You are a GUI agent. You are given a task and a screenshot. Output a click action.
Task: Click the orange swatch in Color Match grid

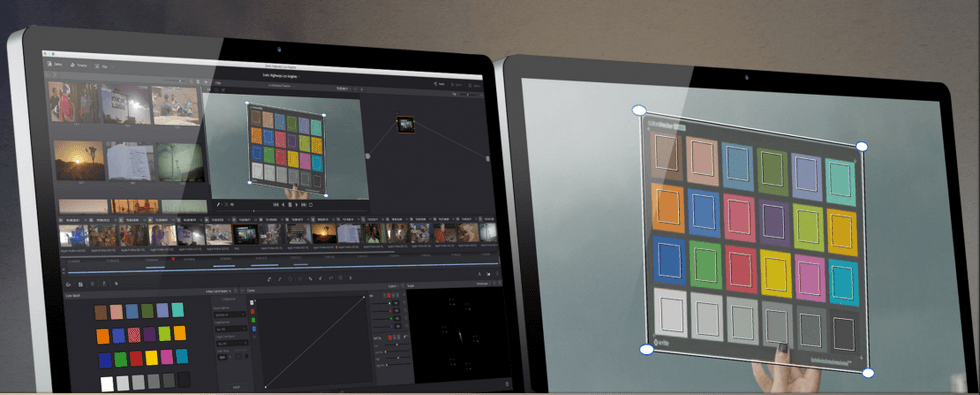102,336
